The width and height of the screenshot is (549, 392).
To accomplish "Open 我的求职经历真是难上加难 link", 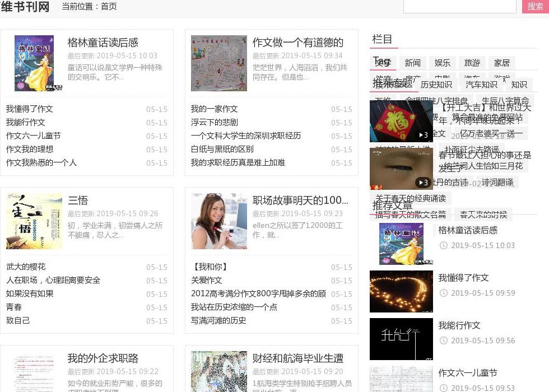I will point(238,162).
